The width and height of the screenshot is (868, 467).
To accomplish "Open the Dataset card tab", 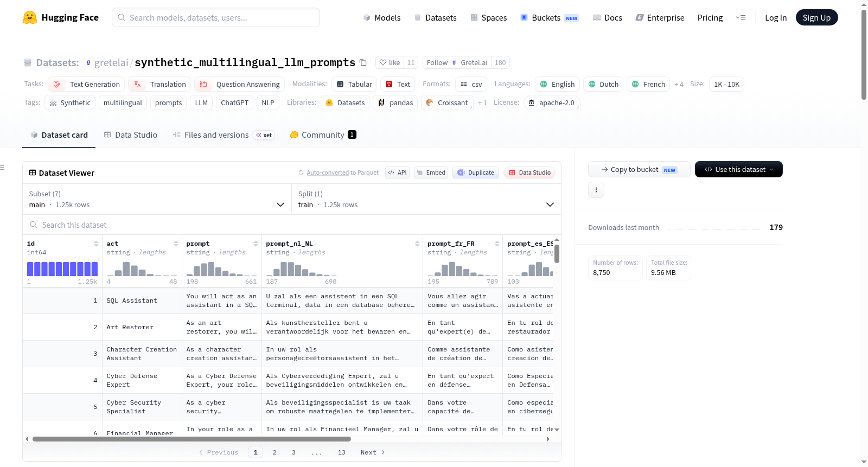I will pos(59,135).
